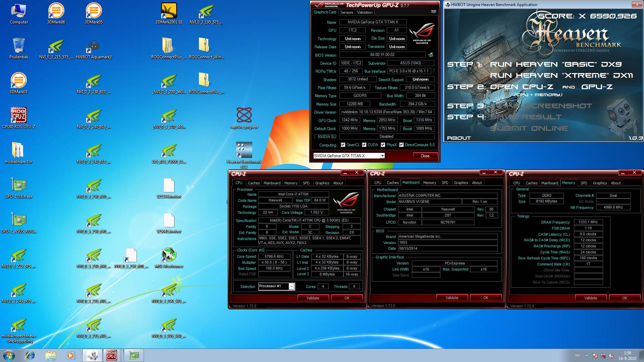Open Prullenbak recycle bin
Image resolution: width=644 pixels, height=362 pixels.
point(19,48)
